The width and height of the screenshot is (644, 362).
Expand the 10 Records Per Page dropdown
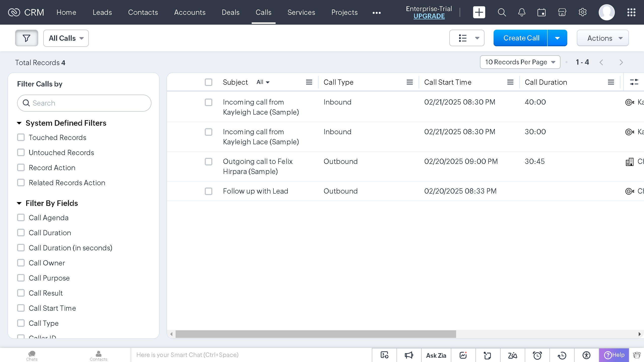coord(520,62)
